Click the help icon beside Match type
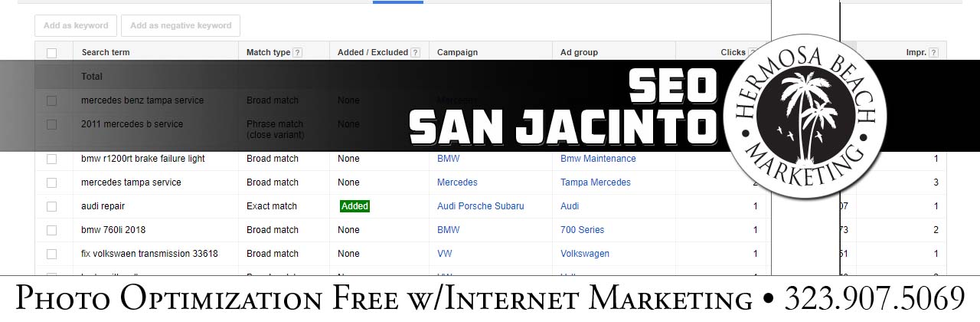This screenshot has height=322, width=980. click(x=297, y=53)
